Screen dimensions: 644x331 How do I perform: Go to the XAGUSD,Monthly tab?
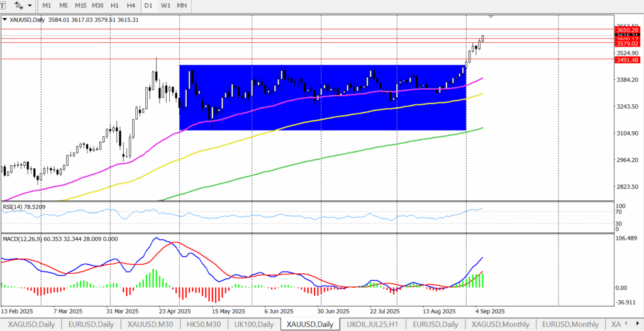(x=501, y=324)
